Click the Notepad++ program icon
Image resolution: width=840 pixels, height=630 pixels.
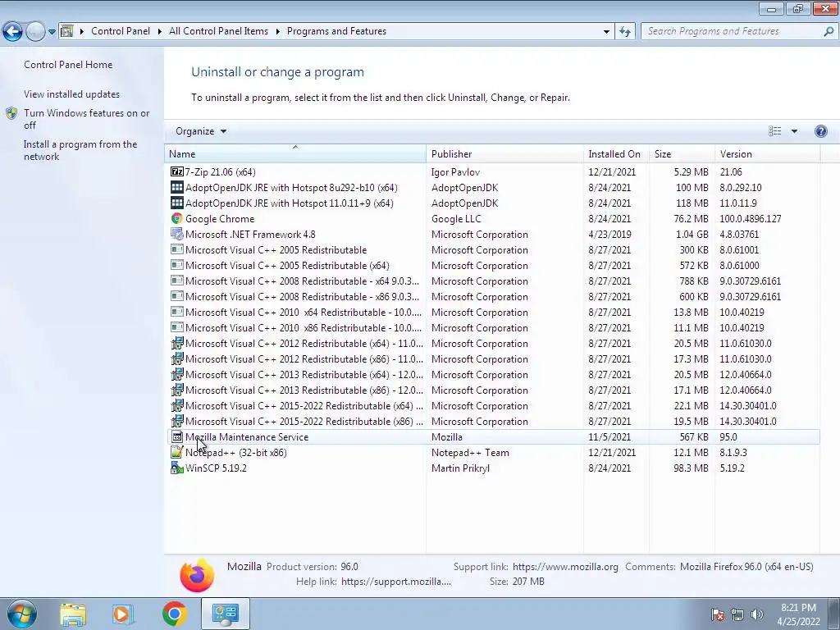[177, 452]
